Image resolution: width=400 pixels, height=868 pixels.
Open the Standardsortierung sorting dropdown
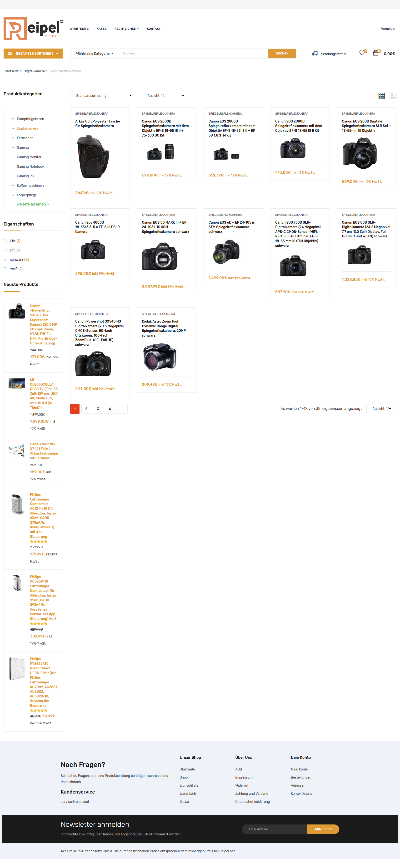[x=104, y=96]
